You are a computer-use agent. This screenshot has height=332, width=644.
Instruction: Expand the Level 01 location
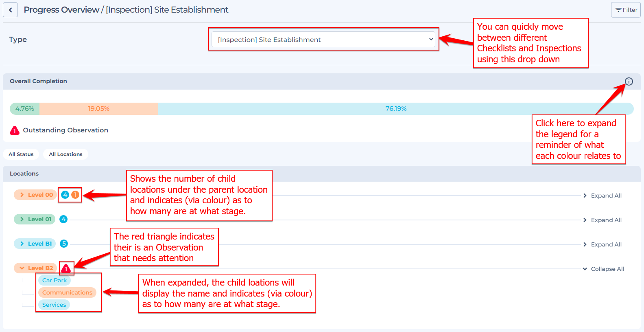pyautogui.click(x=35, y=219)
